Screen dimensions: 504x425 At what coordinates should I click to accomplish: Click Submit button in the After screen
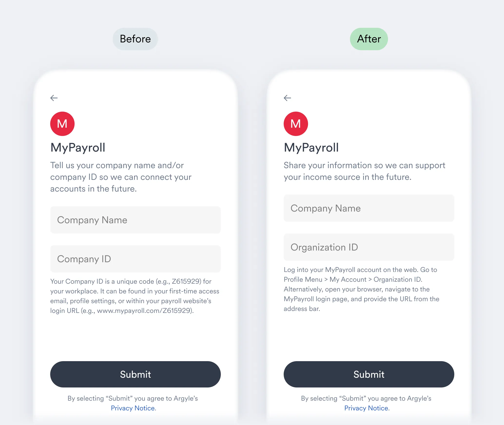tap(369, 374)
